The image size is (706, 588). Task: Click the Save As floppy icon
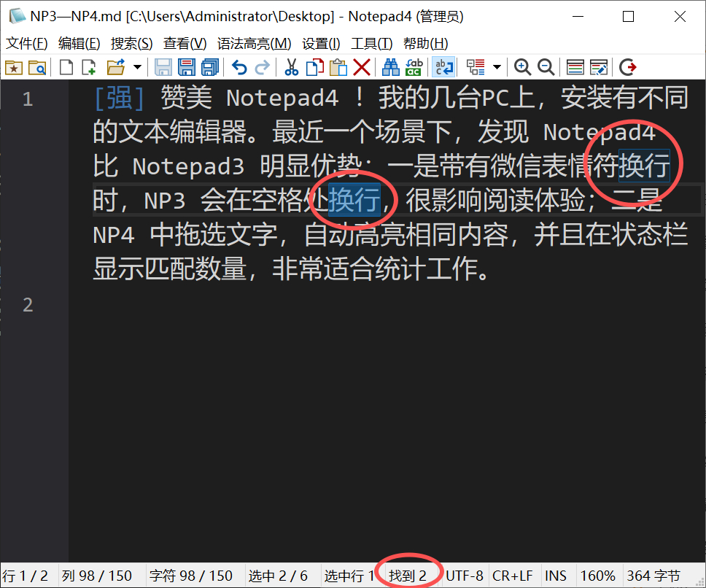click(187, 68)
